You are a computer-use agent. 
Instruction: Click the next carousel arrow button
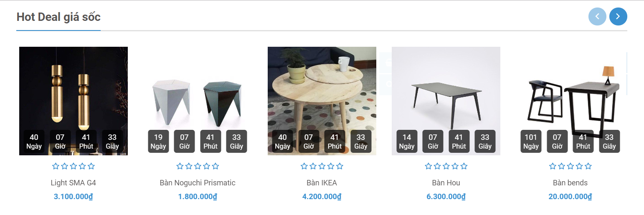pos(618,17)
